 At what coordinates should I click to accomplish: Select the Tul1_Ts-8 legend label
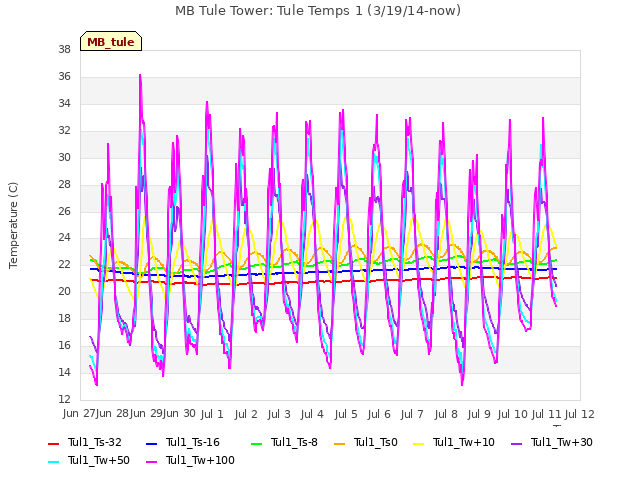pos(294,442)
